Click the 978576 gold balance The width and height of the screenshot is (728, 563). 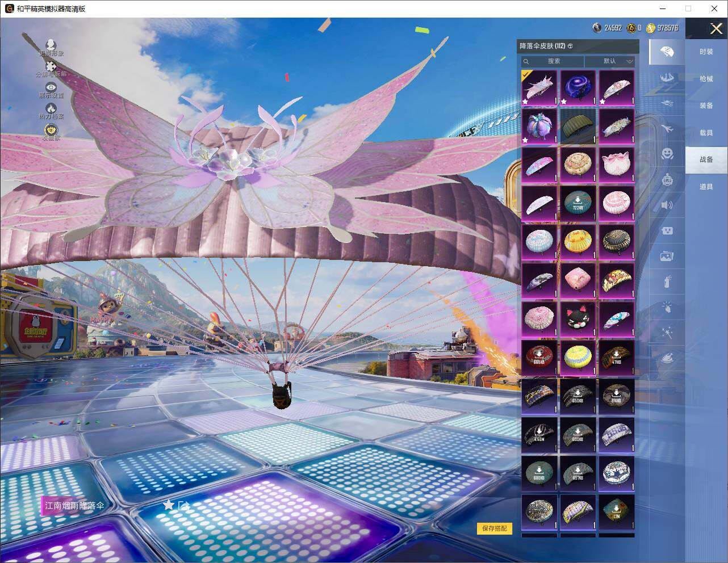click(x=667, y=27)
